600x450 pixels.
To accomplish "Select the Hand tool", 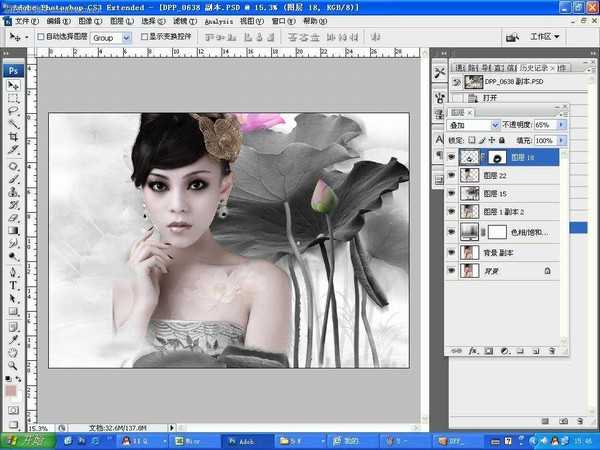I will pyautogui.click(x=14, y=352).
